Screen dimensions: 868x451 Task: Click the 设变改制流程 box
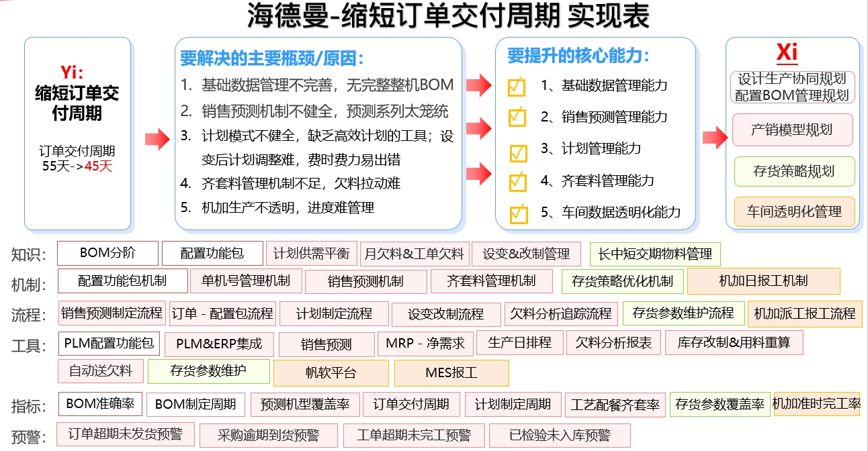(446, 314)
